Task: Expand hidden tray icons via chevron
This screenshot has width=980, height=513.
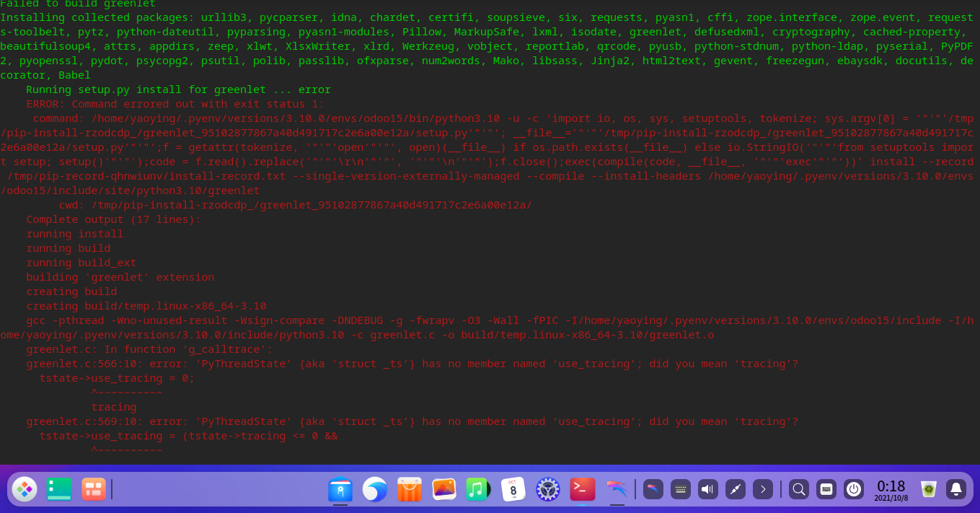Action: click(763, 489)
